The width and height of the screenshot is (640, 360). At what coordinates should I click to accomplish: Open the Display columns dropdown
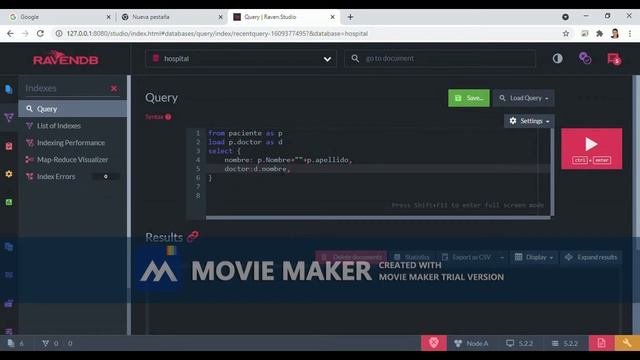point(534,257)
